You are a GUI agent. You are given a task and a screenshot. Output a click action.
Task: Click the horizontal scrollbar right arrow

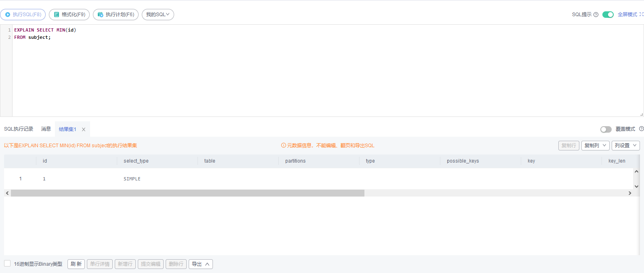(x=630, y=193)
